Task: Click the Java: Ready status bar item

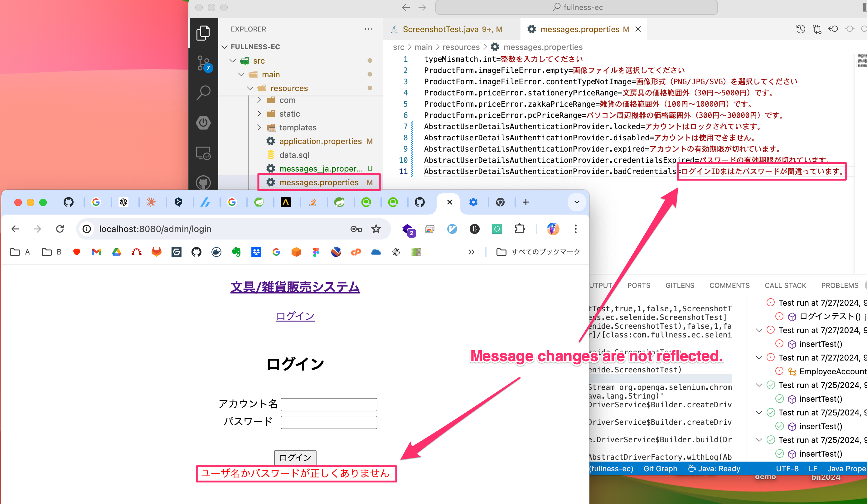Action: click(719, 468)
